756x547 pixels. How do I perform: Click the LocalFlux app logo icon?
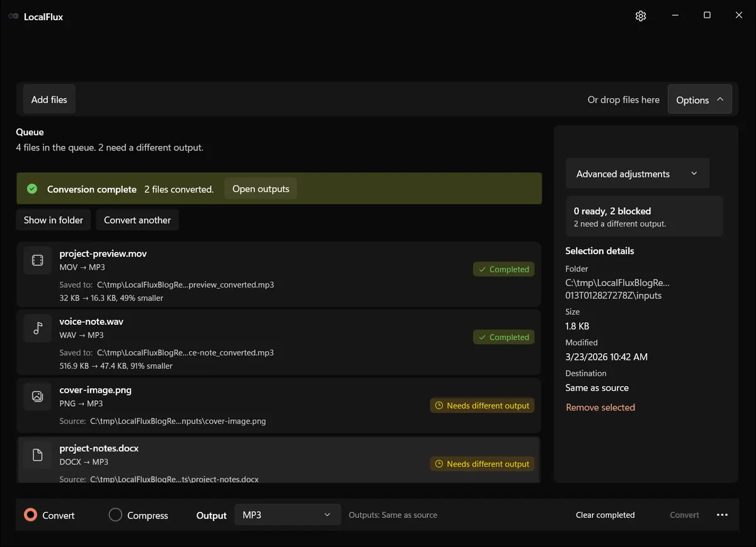click(13, 16)
